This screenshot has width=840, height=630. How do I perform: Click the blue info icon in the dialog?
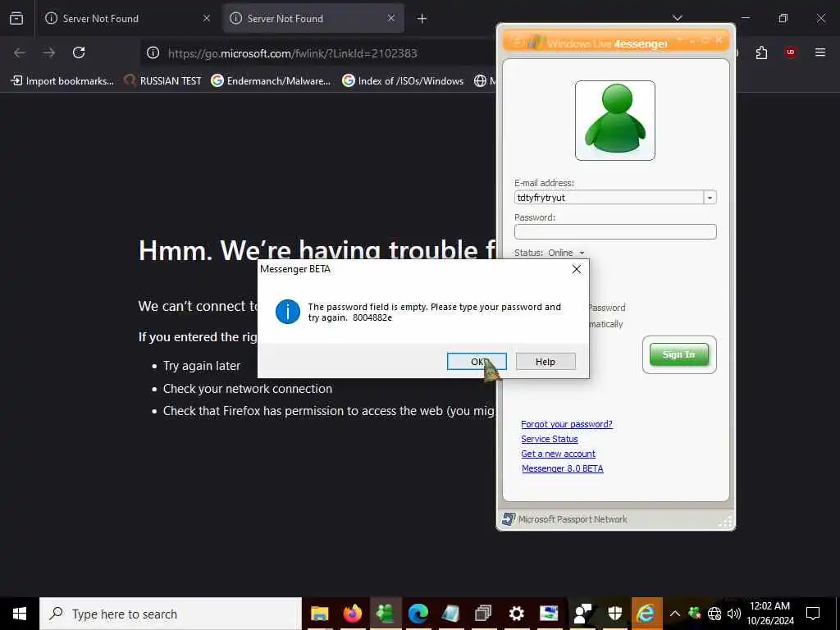(288, 312)
